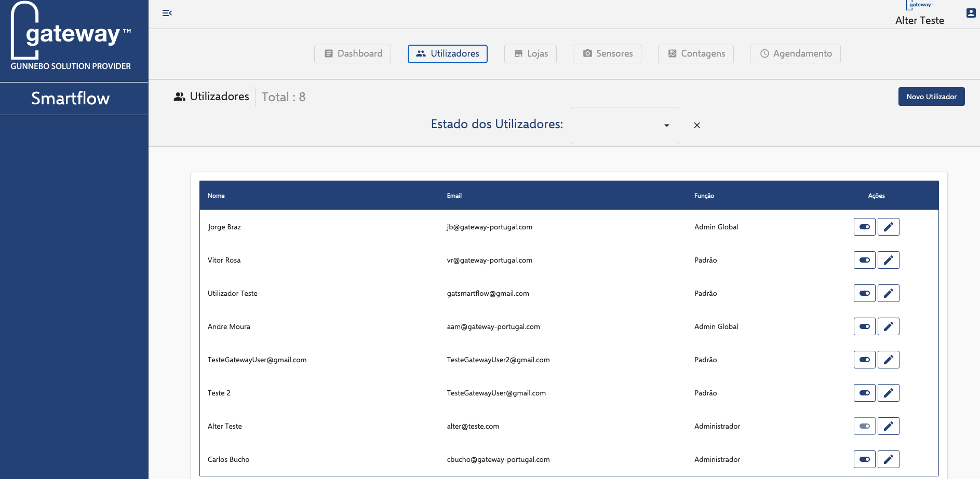
Task: Go to the Lojas tab
Action: [530, 53]
